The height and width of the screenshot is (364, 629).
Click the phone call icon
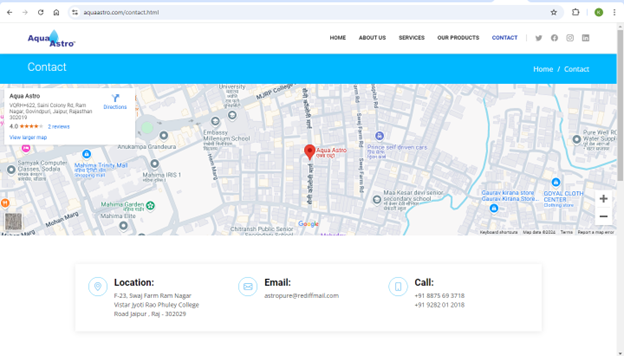(x=398, y=287)
